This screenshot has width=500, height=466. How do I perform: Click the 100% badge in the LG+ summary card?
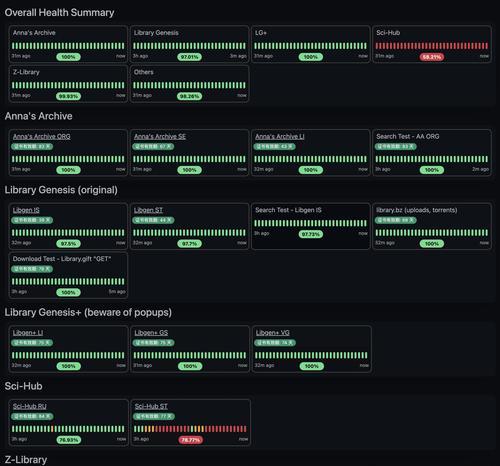[x=311, y=57]
